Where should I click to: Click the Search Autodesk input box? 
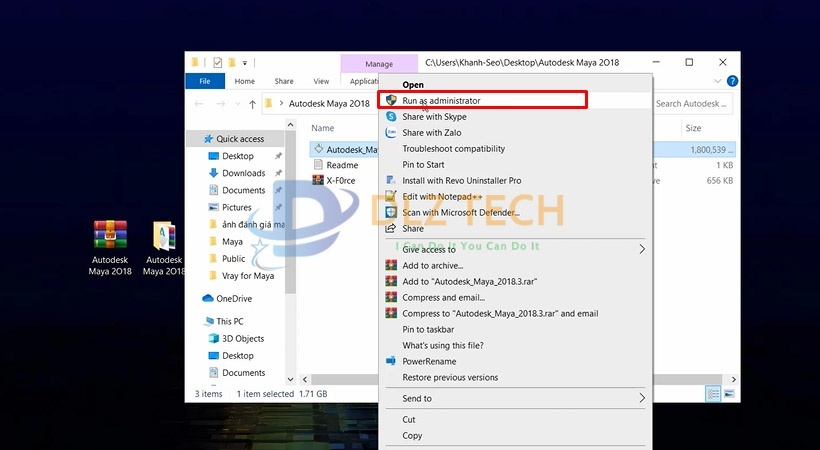[692, 103]
